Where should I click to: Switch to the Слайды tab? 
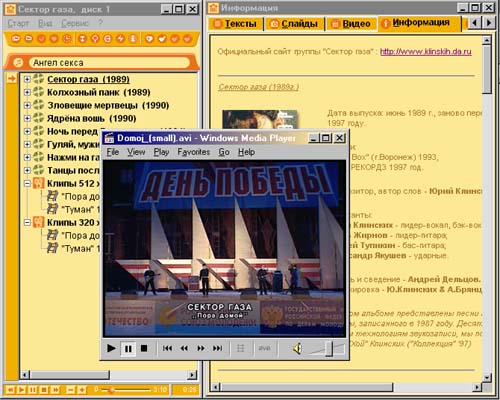(x=294, y=24)
